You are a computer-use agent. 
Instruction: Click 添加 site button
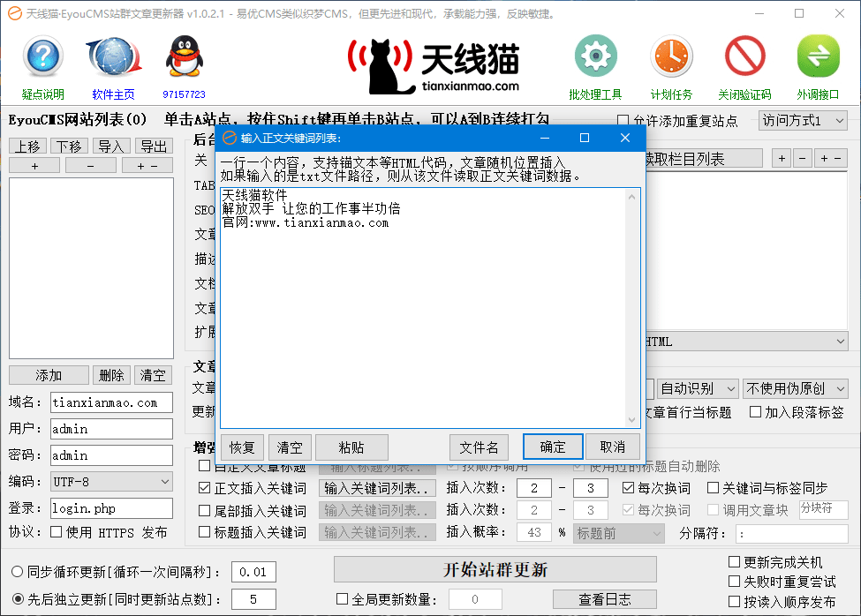coord(49,375)
